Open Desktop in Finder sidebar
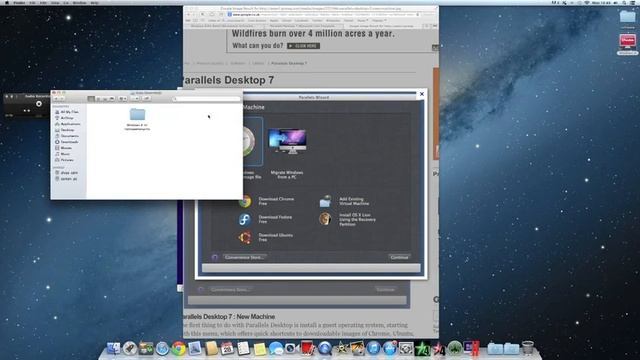 tap(65, 130)
